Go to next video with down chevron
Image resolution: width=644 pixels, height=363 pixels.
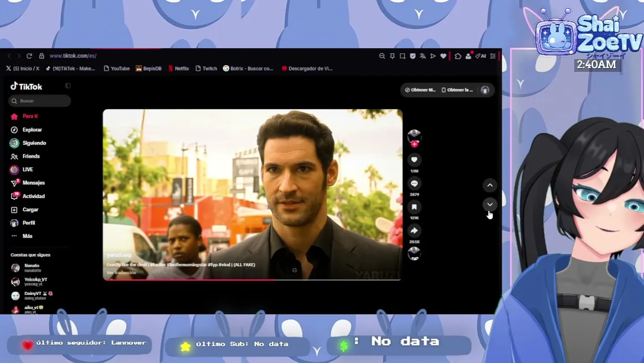[490, 204]
